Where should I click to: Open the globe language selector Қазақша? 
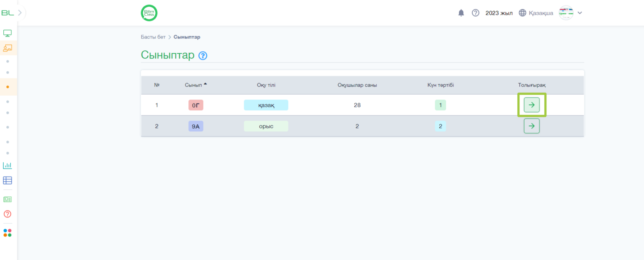coord(536,13)
